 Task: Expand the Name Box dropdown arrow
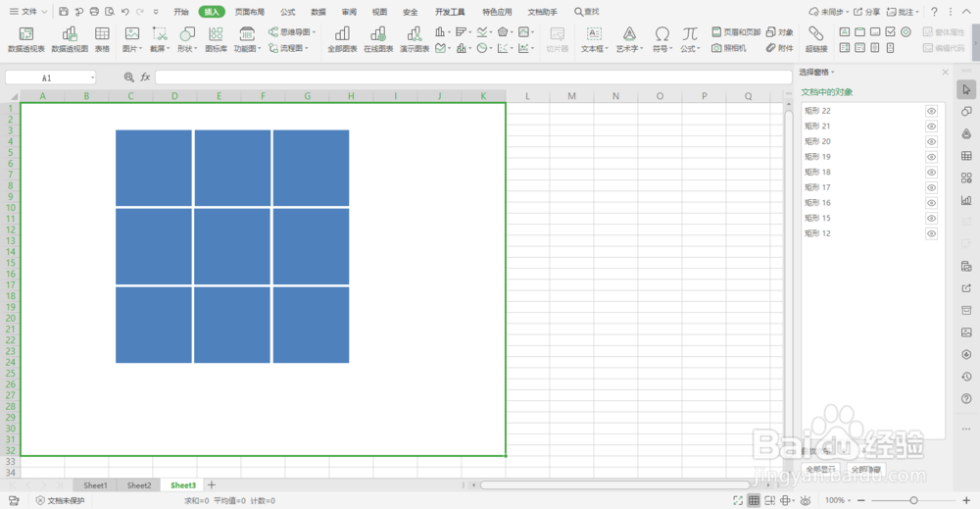coord(92,77)
